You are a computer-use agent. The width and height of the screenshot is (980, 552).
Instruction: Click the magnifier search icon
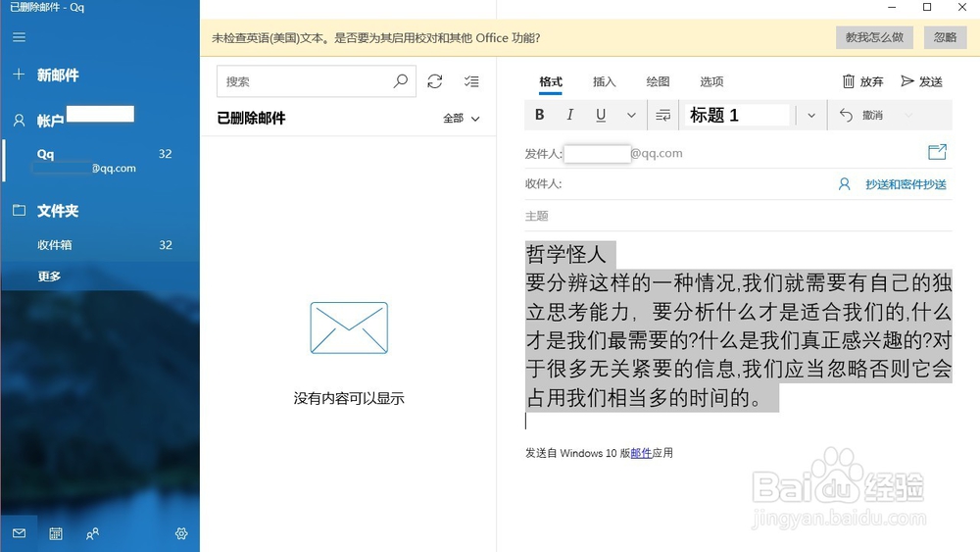coord(401,81)
